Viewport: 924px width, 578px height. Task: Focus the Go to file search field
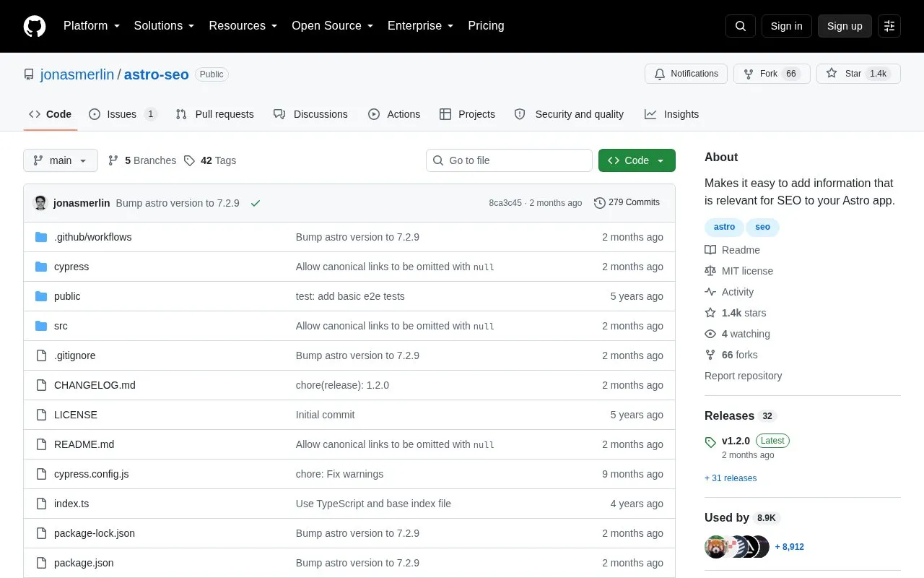[509, 160]
